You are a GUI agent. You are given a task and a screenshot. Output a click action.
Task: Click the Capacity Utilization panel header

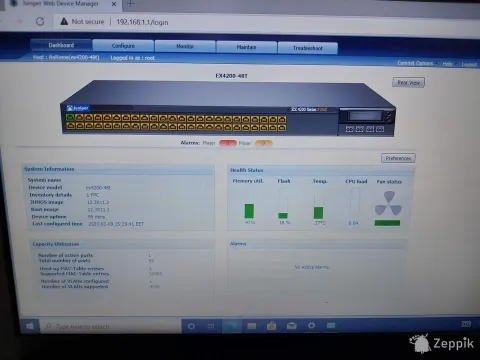122,244
